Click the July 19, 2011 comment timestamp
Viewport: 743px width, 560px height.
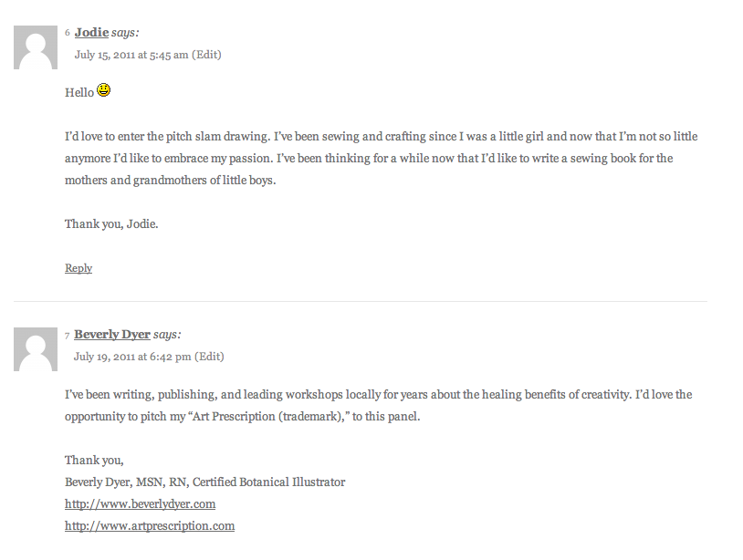(132, 357)
